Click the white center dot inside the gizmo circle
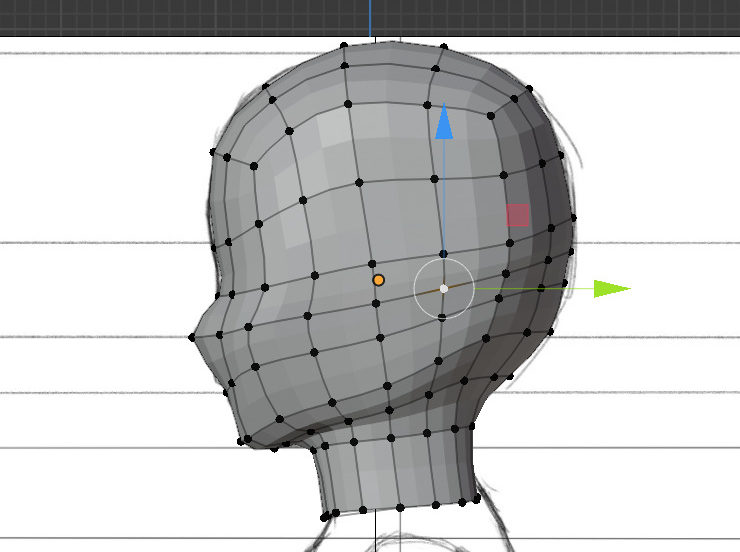Screen dimensions: 740x552 (444, 288)
